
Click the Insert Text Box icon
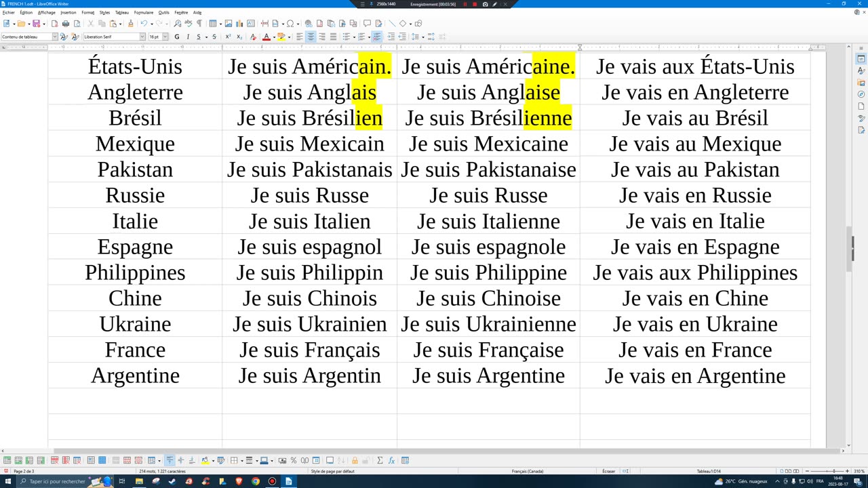(x=250, y=24)
